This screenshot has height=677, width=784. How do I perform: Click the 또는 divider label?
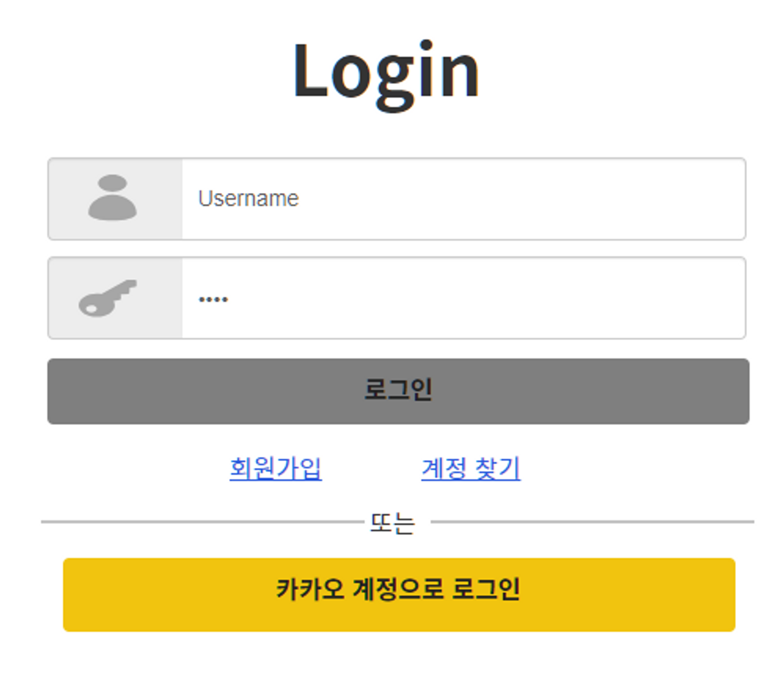(x=392, y=523)
